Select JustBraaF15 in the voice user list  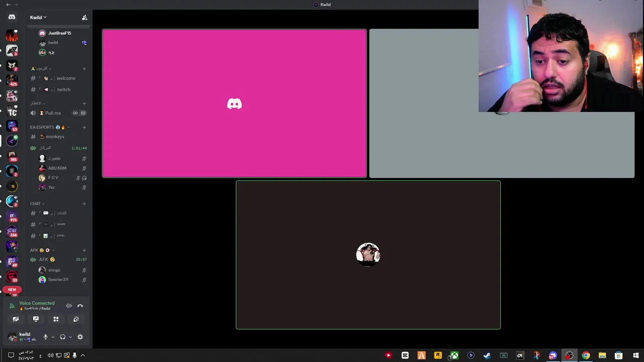tap(59, 33)
